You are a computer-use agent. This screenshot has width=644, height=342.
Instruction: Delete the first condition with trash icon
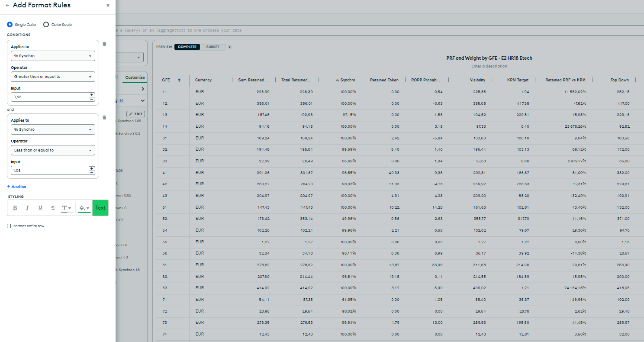tap(104, 44)
